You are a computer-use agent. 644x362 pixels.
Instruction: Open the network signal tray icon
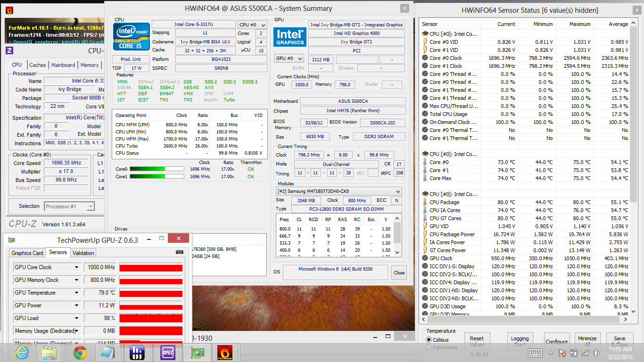point(585,353)
